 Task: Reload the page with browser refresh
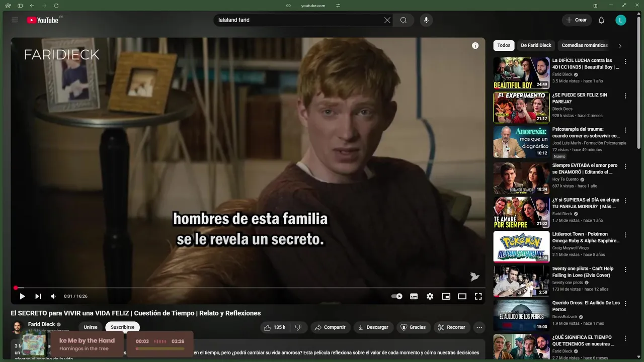pos(56,6)
